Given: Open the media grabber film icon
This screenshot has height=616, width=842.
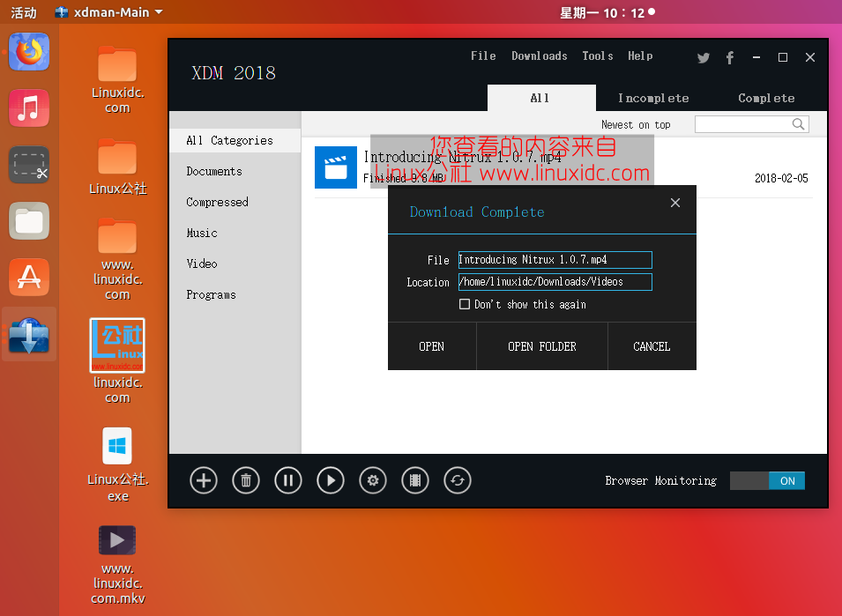Looking at the screenshot, I should (x=415, y=480).
